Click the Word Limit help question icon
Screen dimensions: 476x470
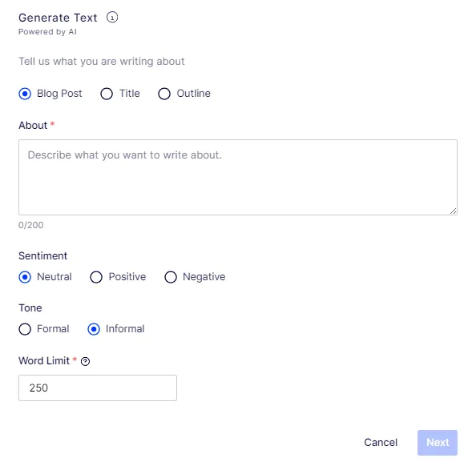click(85, 361)
